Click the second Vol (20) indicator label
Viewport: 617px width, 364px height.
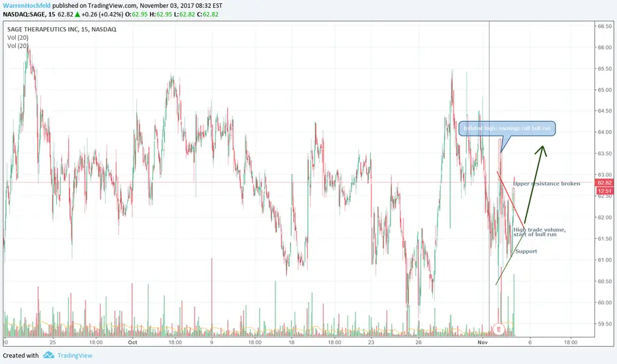coord(18,46)
